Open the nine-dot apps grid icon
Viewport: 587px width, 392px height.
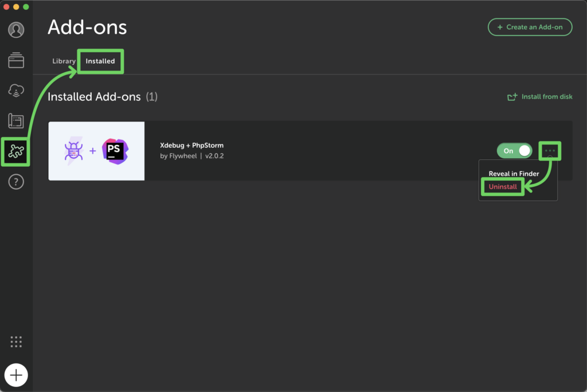click(x=16, y=342)
